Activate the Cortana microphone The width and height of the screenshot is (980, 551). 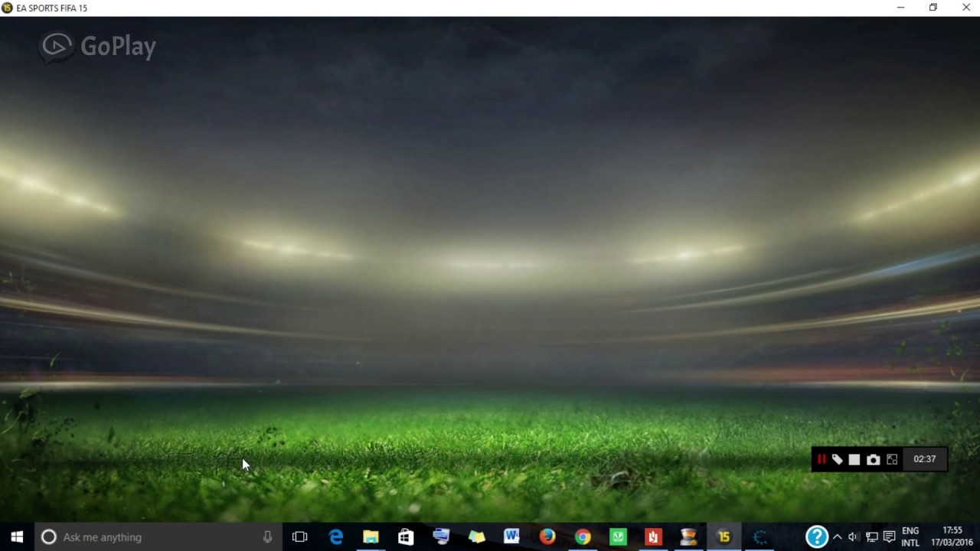pyautogui.click(x=267, y=537)
